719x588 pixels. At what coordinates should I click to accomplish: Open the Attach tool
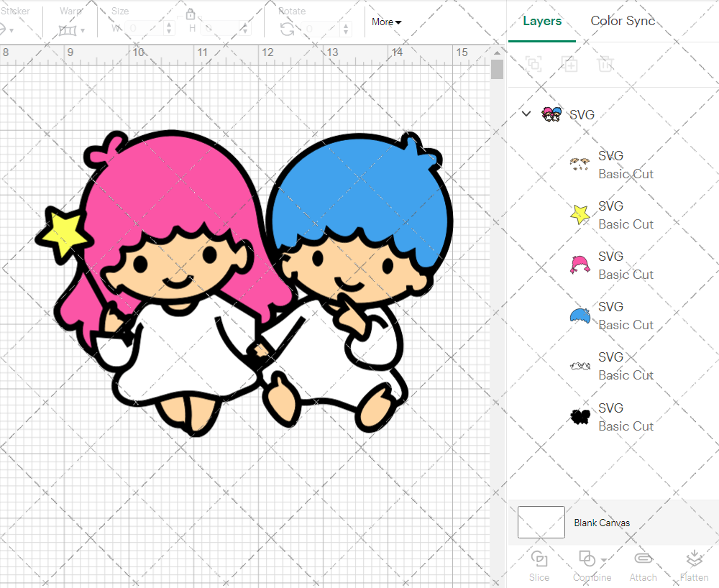pos(643,564)
